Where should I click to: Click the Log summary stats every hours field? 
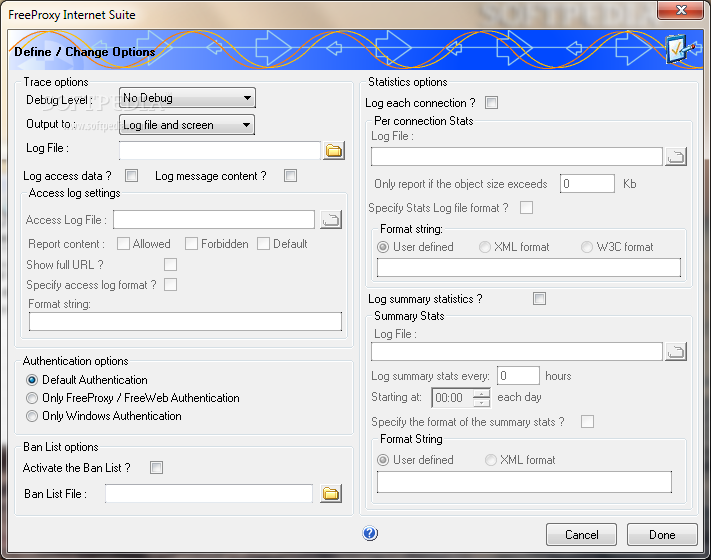518,375
